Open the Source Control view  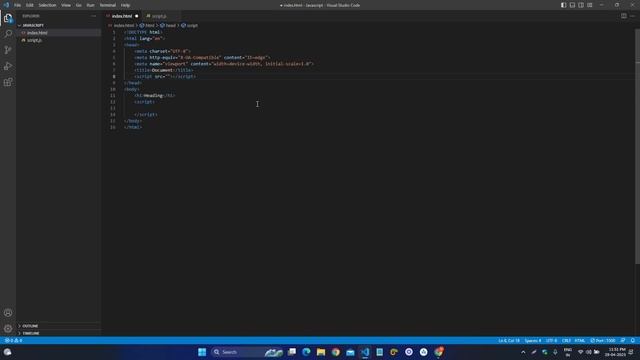(8, 50)
